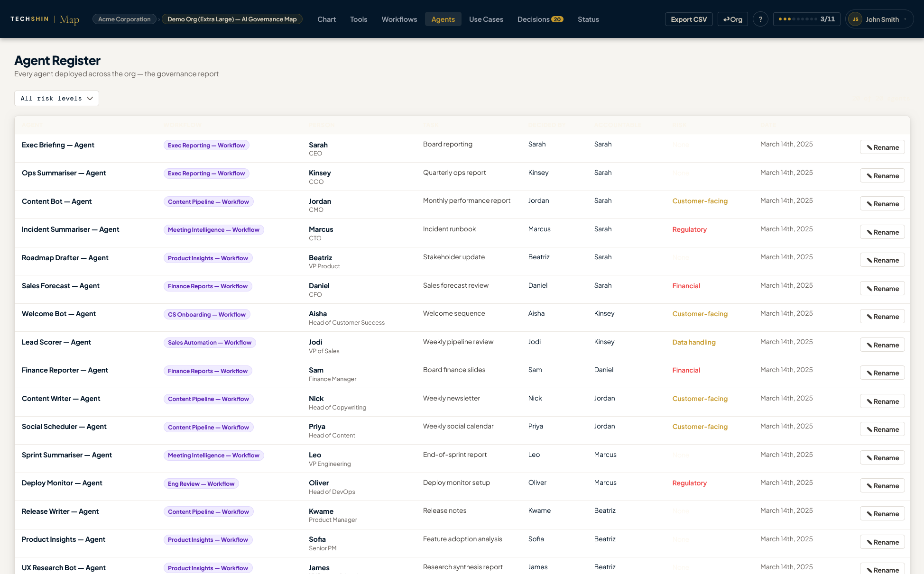Image resolution: width=924 pixels, height=574 pixels.
Task: Select the Deploy Monitor — Agent name
Action: [62, 483]
